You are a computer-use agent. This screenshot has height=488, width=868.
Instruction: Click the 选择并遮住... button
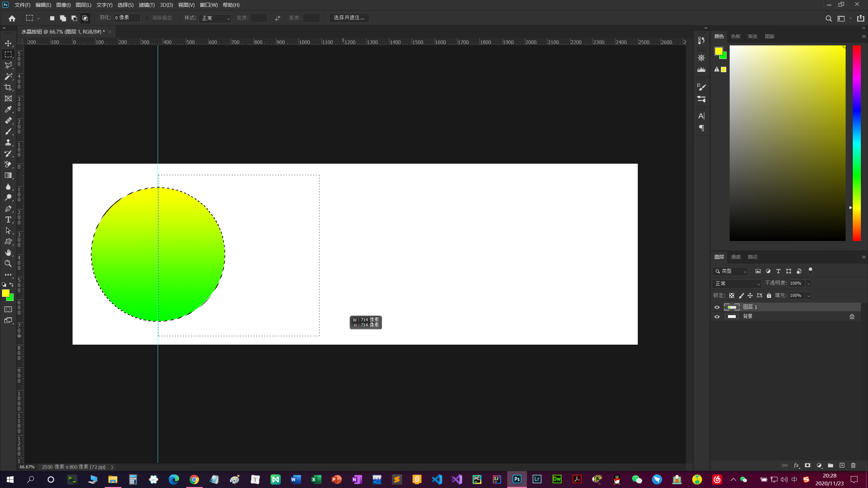click(x=349, y=18)
